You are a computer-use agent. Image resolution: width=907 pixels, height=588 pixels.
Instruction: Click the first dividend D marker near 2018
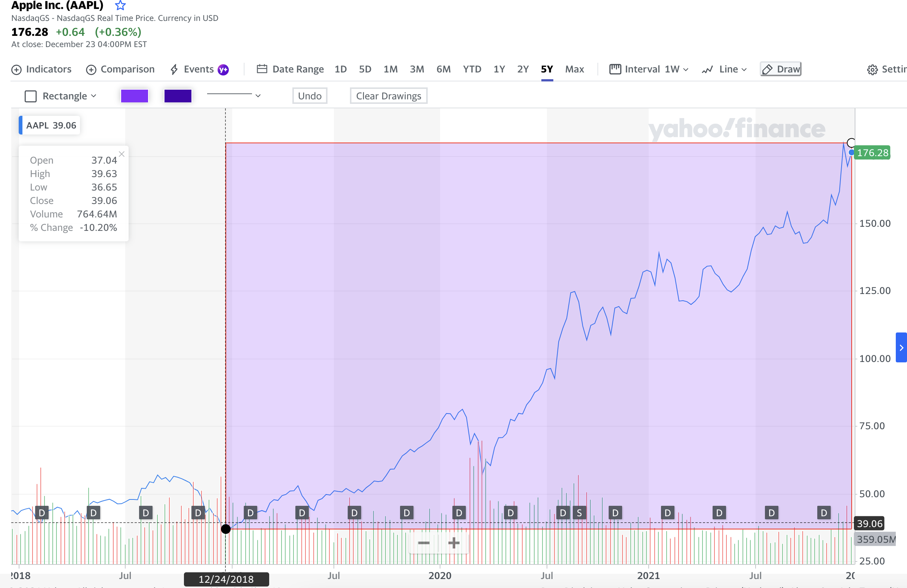(x=41, y=513)
